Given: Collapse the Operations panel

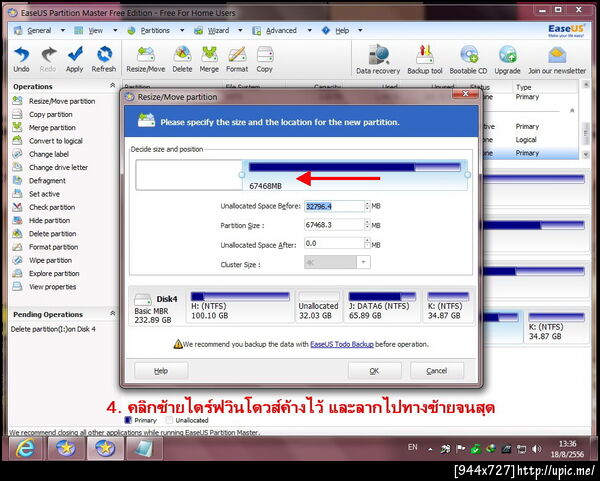Looking at the screenshot, I should pyautogui.click(x=112, y=85).
